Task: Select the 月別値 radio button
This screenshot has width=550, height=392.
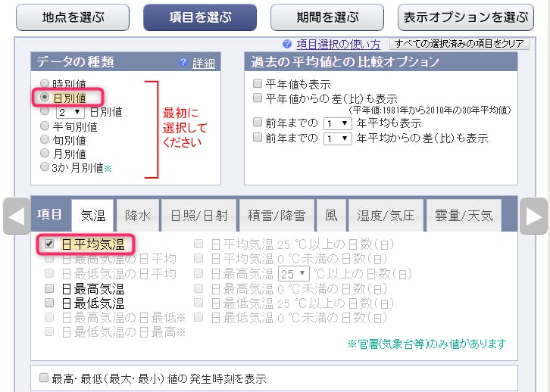Action: 45,153
